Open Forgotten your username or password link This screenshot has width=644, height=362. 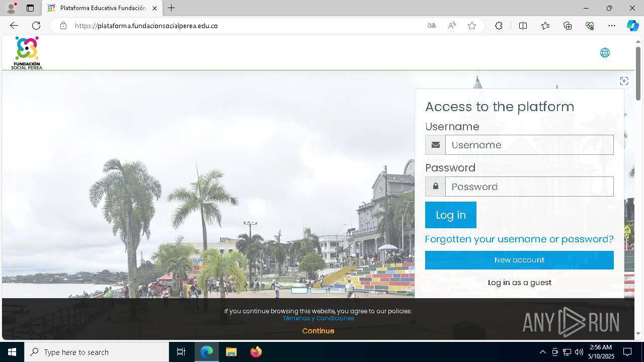coord(519,239)
